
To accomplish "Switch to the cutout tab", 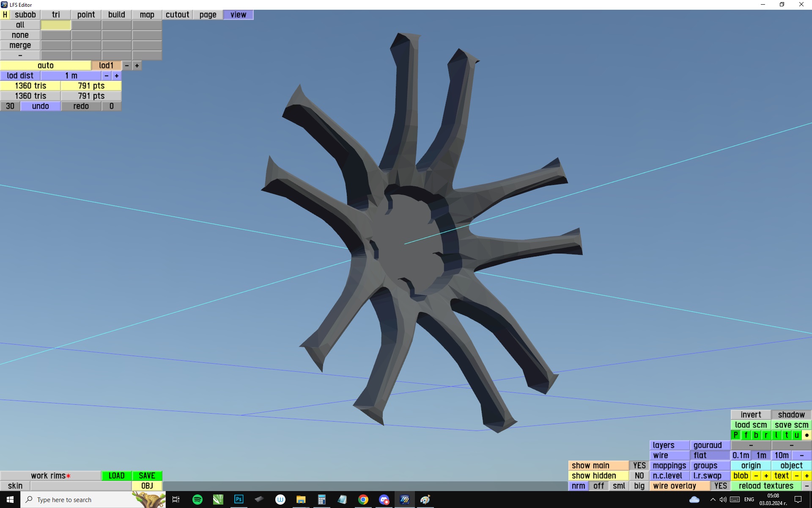I will point(177,14).
